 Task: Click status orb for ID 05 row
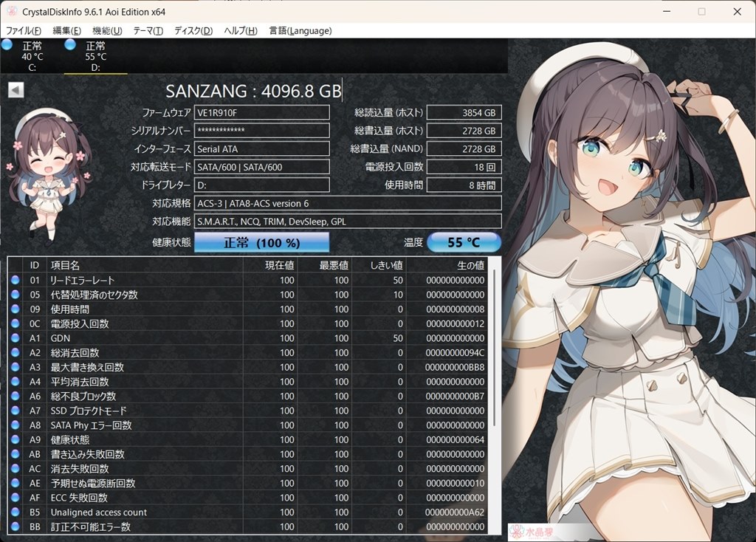click(15, 294)
